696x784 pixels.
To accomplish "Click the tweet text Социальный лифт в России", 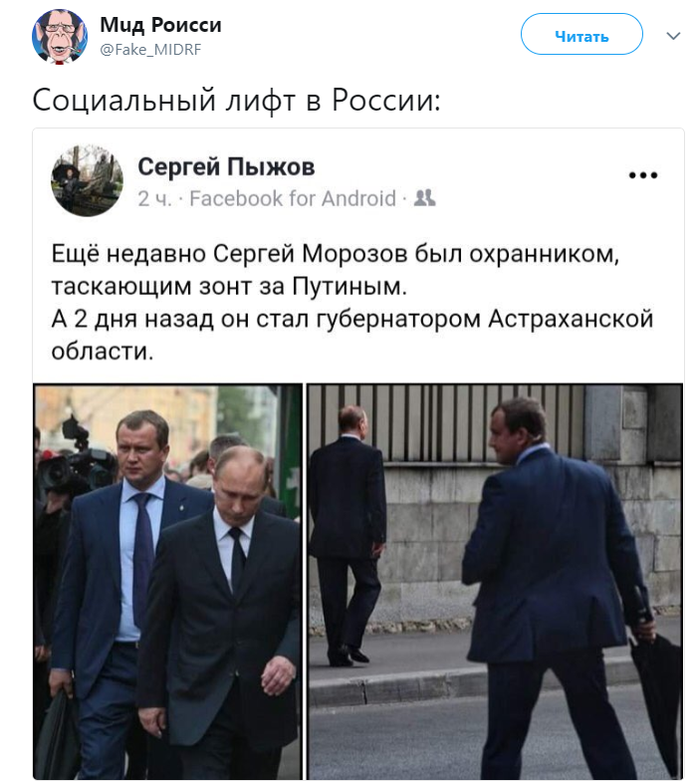I will (237, 100).
